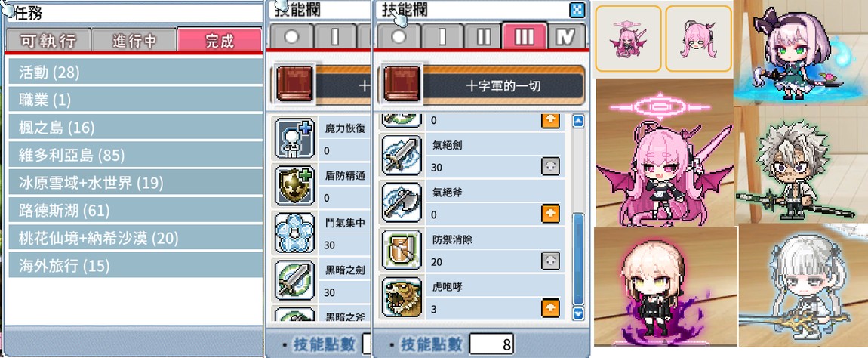Click the 氣絕斧 axe skill icon
The height and width of the screenshot is (358, 868).
402,203
